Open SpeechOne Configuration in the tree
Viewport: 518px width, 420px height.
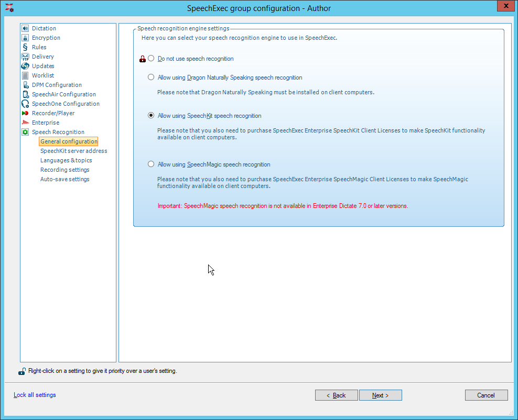pyautogui.click(x=66, y=104)
